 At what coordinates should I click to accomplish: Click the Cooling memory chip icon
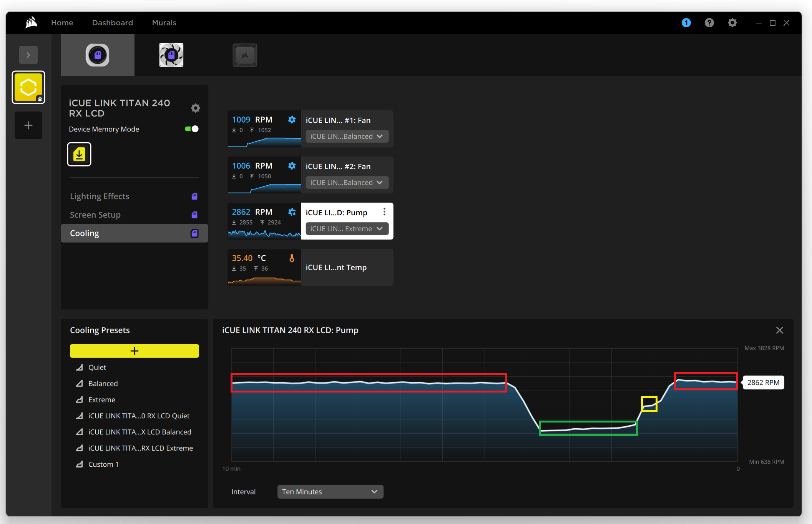(194, 233)
